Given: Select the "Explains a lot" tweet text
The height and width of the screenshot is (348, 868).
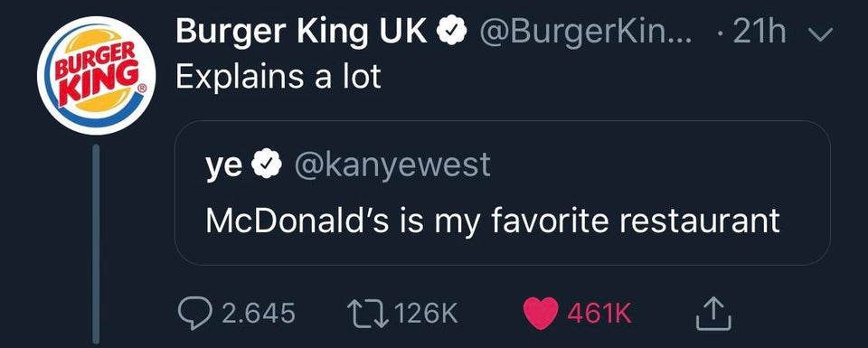Looking at the screenshot, I should click(278, 75).
